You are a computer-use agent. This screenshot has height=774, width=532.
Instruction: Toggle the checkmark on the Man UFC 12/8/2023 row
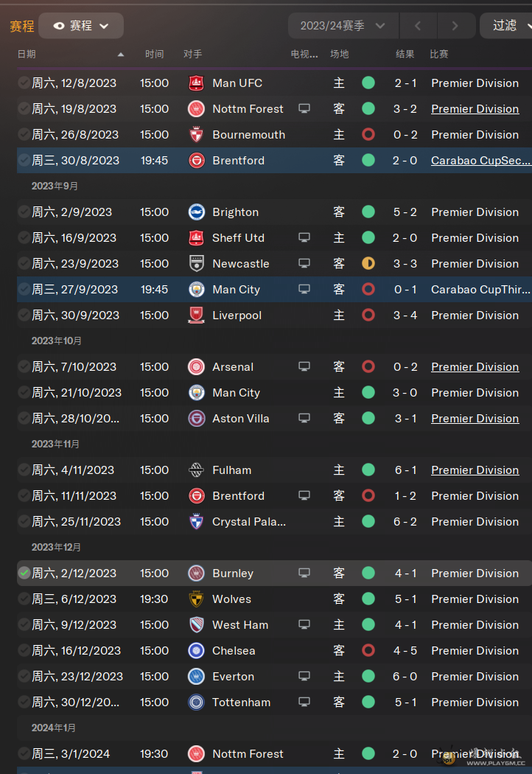pyautogui.click(x=24, y=83)
